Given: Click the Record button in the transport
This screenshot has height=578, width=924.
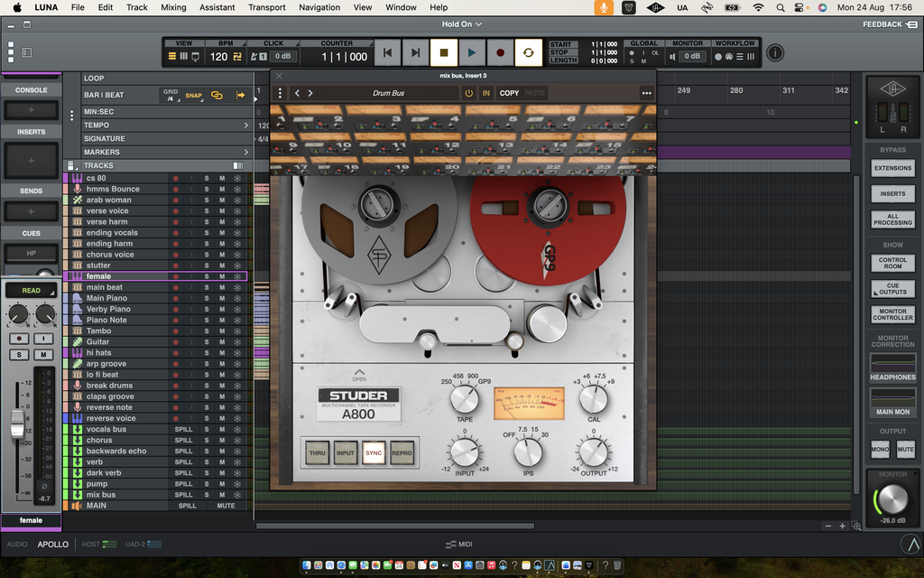Looking at the screenshot, I should 500,53.
